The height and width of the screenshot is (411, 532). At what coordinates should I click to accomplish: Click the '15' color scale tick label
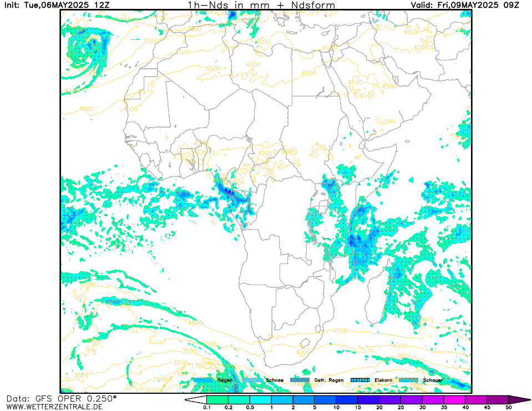(358, 407)
